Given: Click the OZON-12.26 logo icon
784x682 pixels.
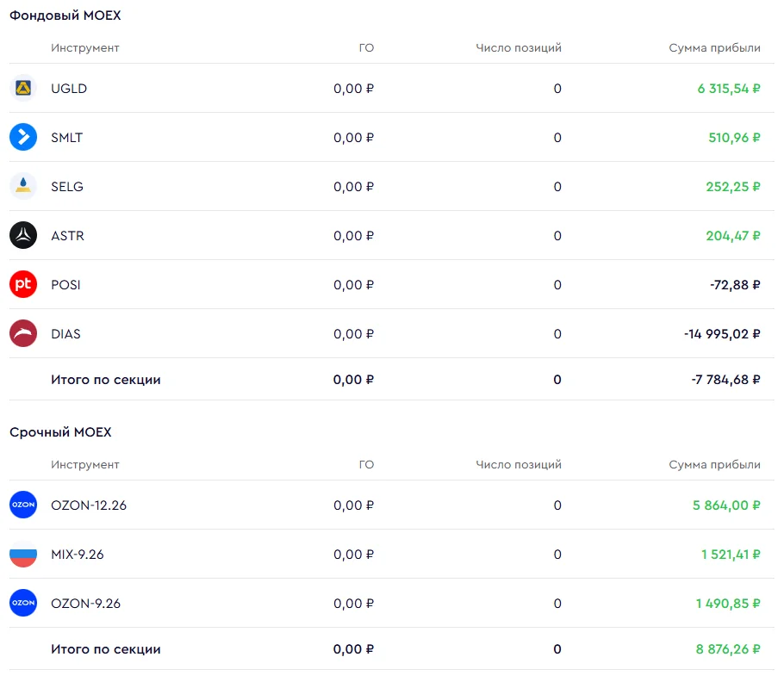Looking at the screenshot, I should pyautogui.click(x=23, y=505).
